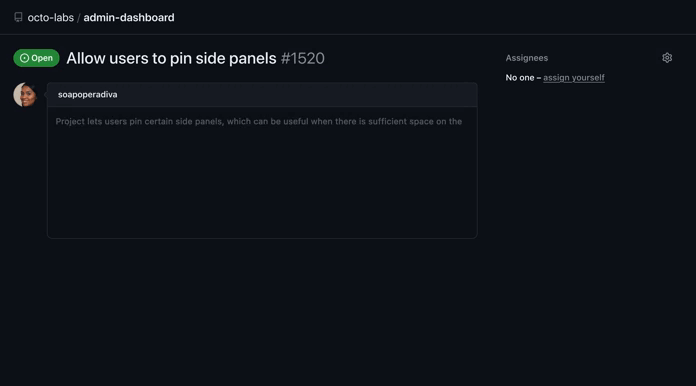Click the comment pointer arrow beside avatar

pyautogui.click(x=46, y=95)
